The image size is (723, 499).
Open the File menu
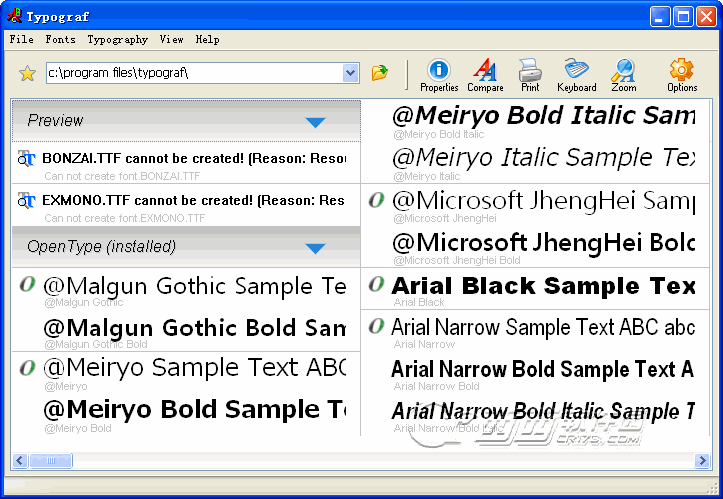click(22, 39)
